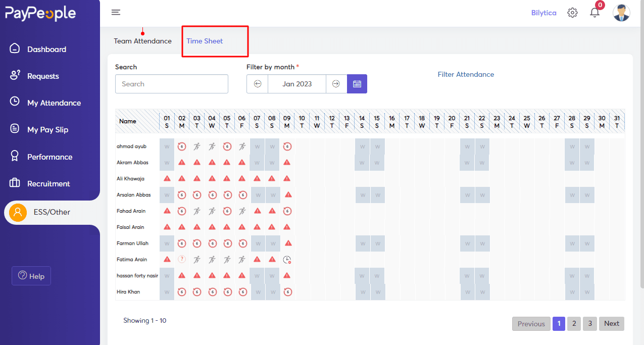Select the name Farman Ullah
The width and height of the screenshot is (644, 345).
click(x=132, y=243)
